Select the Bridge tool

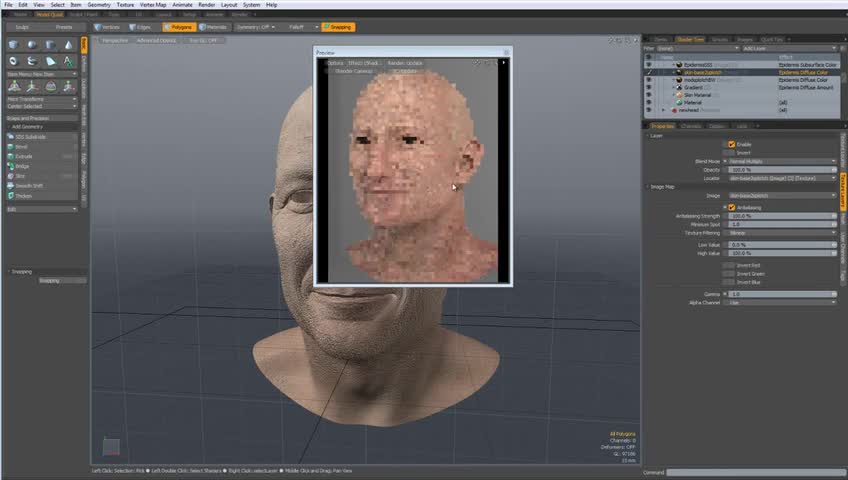[x=22, y=166]
